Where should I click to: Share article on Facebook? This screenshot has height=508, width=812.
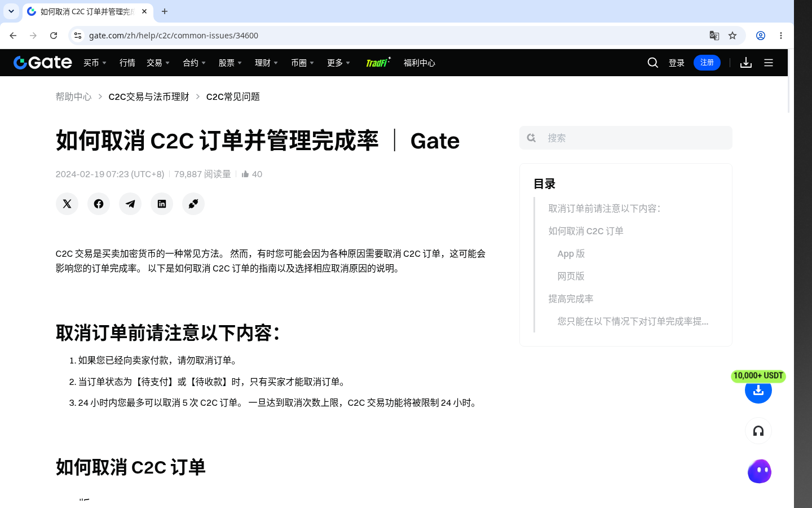(x=99, y=204)
